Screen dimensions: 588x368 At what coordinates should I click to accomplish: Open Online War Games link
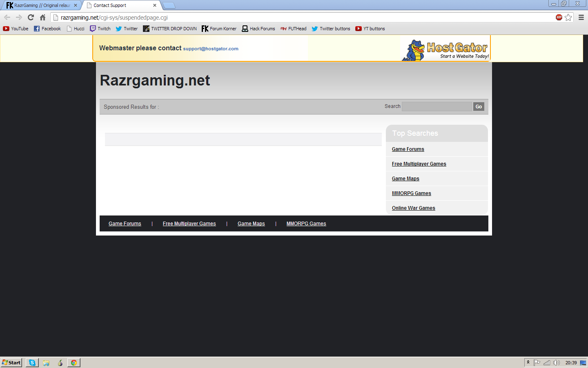(414, 208)
